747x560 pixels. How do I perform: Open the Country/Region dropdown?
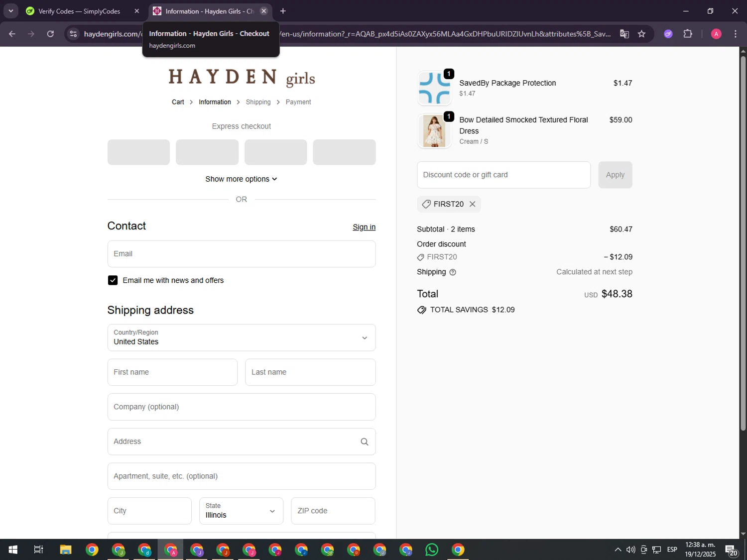[x=242, y=338]
